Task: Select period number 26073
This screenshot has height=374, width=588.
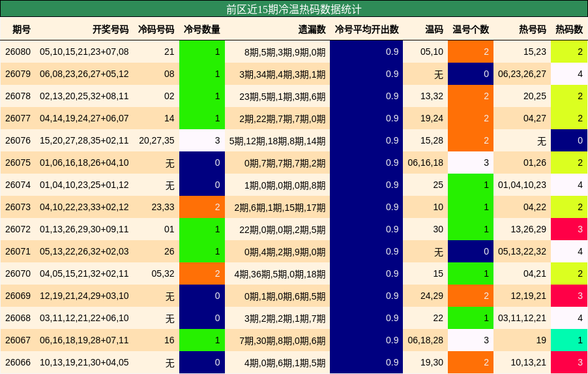Action: (18, 207)
